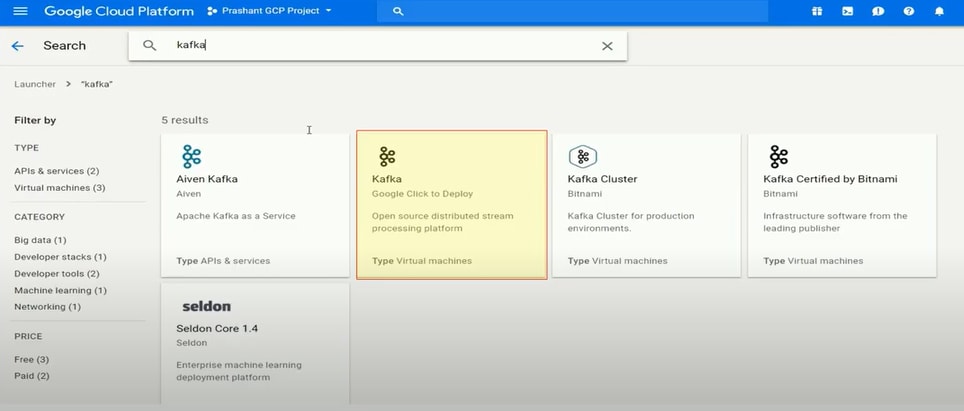Click 'Enterprise machine learning deployment platform' description
The width and height of the screenshot is (964, 411).
click(239, 371)
